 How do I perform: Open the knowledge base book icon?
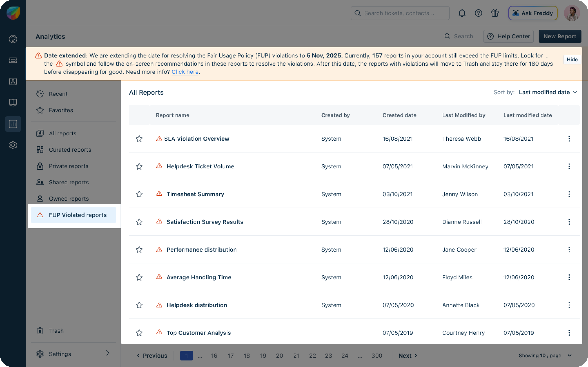point(13,102)
